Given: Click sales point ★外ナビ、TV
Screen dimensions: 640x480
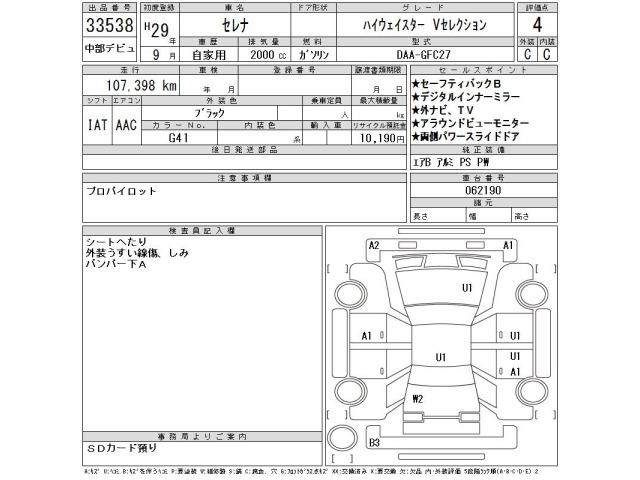Looking at the screenshot, I should pyautogui.click(x=442, y=110).
